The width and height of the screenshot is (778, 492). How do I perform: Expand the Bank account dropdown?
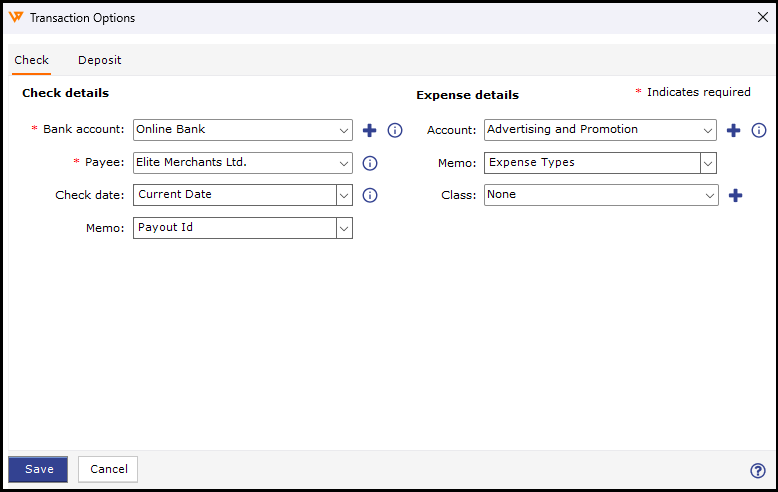(344, 130)
